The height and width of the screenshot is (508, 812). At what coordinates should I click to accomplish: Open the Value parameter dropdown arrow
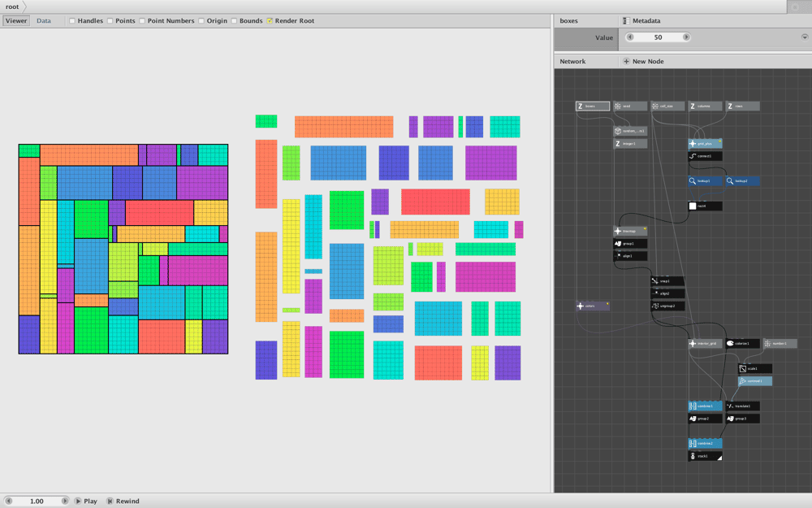click(805, 37)
